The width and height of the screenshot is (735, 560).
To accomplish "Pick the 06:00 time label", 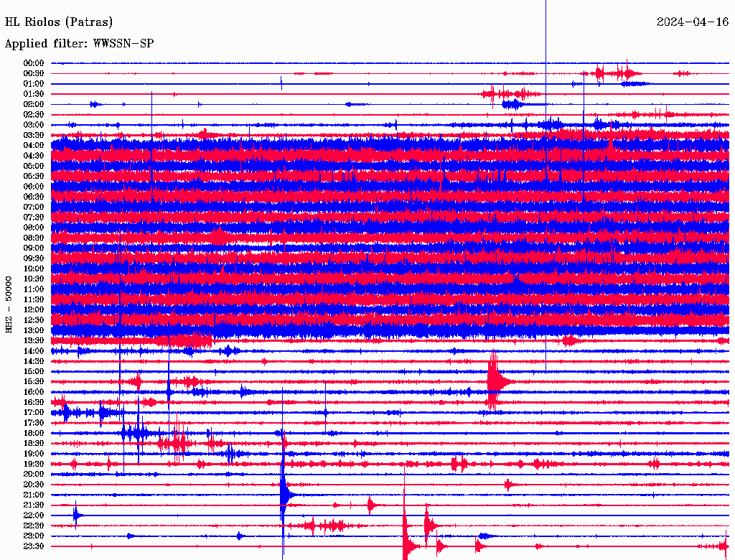I will (x=34, y=187).
